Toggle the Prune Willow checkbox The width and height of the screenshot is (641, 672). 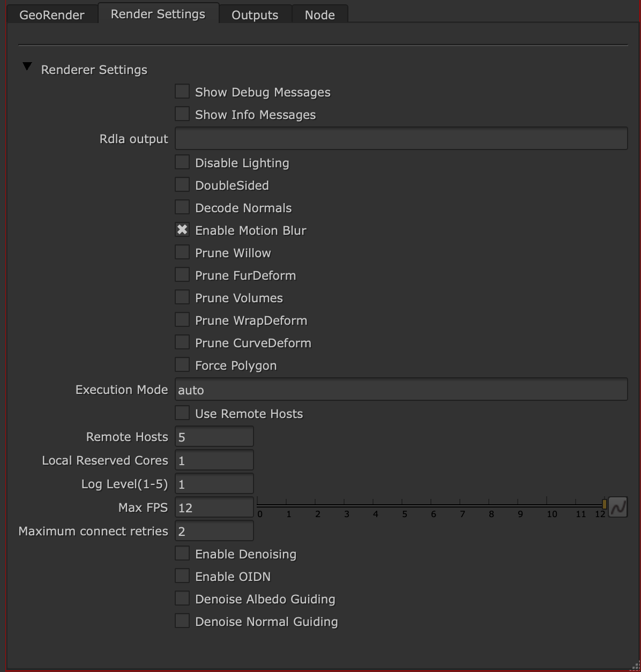182,252
